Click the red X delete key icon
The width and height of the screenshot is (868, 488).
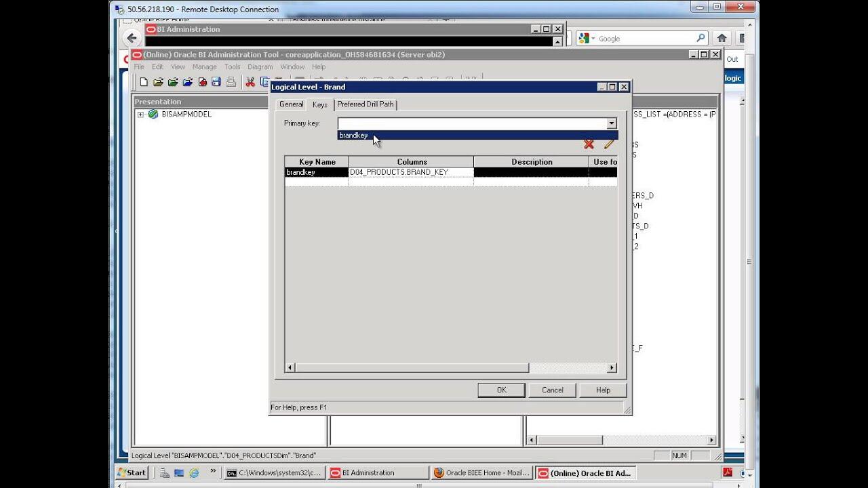pyautogui.click(x=589, y=144)
